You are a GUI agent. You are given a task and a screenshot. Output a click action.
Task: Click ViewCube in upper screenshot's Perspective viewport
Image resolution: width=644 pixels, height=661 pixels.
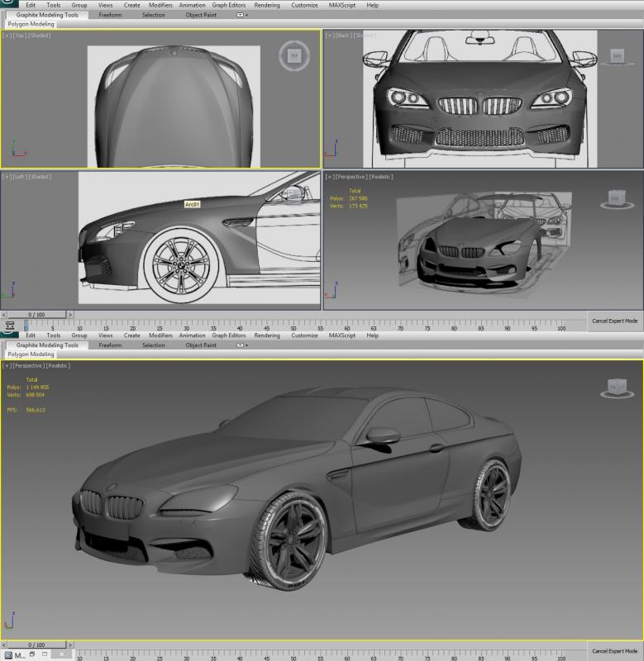pyautogui.click(x=617, y=199)
